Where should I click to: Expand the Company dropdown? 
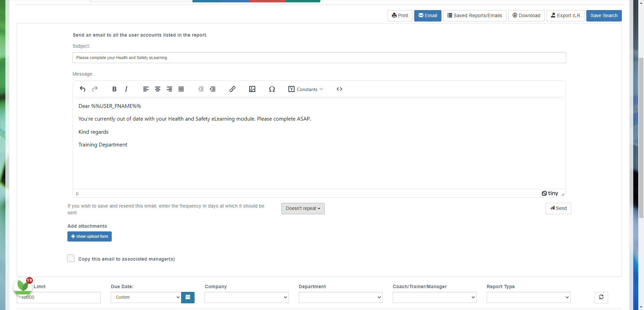(247, 297)
